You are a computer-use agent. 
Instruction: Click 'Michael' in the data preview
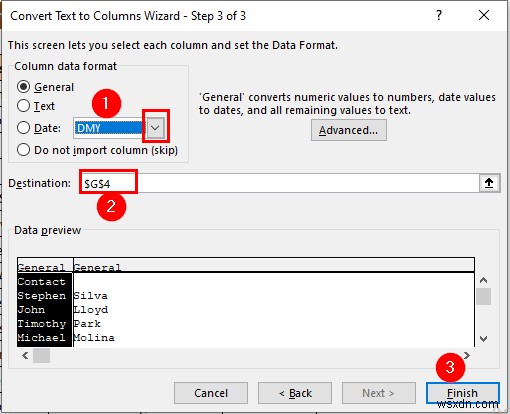point(41,338)
